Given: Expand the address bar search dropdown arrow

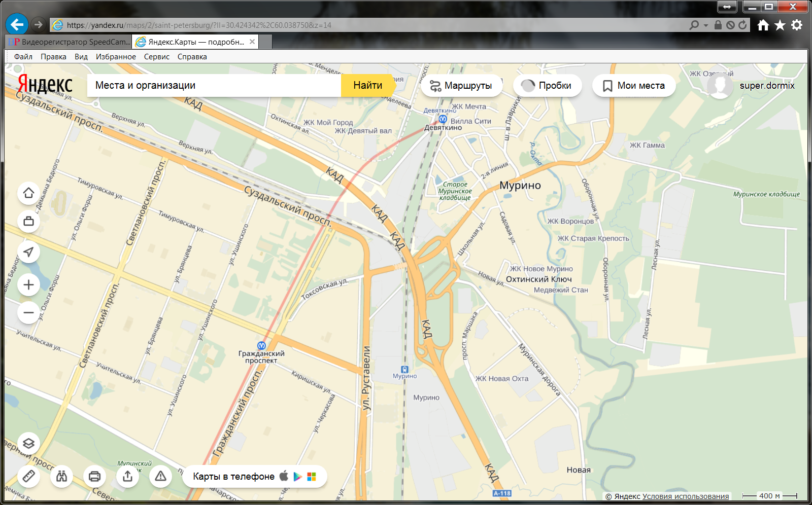Looking at the screenshot, I should tap(706, 25).
